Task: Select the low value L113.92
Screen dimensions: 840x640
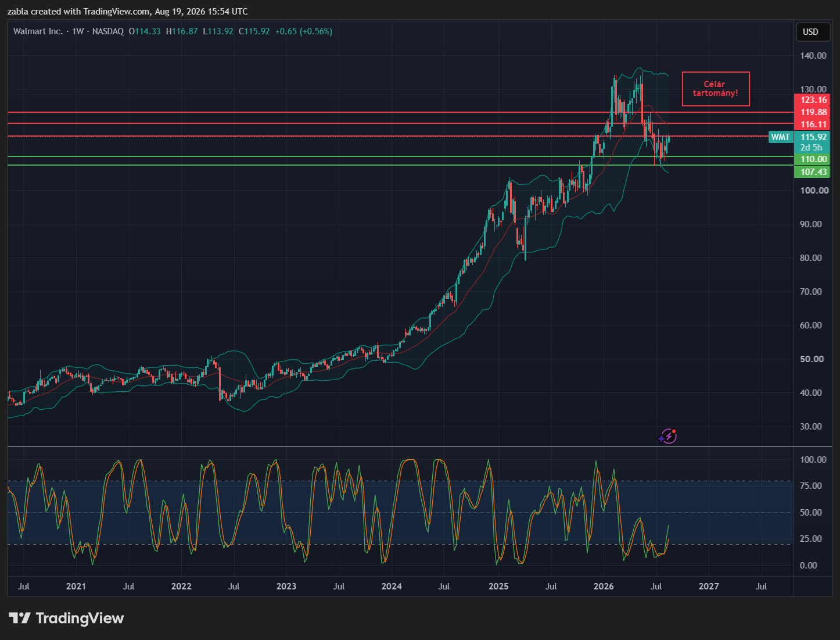Action: [x=218, y=31]
